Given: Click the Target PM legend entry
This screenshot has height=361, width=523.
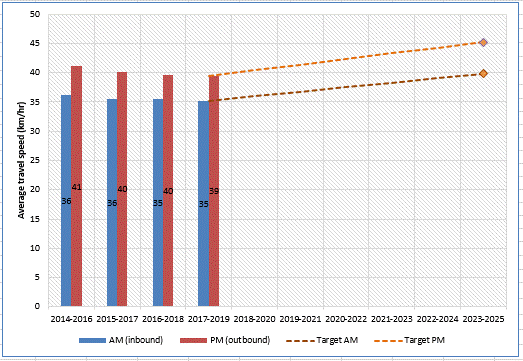Looking at the screenshot, I should 409,340.
